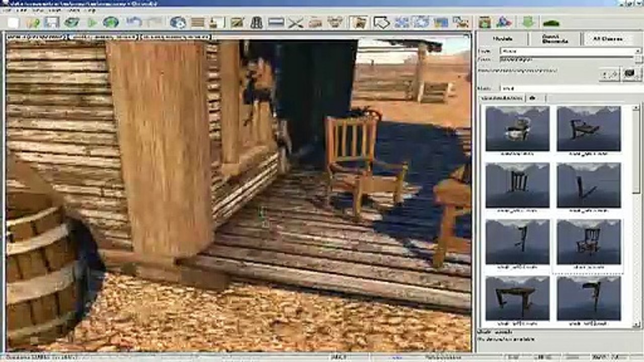The image size is (644, 362).
Task: Select the single chair leg thumbnail, third row
Action: [517, 242]
